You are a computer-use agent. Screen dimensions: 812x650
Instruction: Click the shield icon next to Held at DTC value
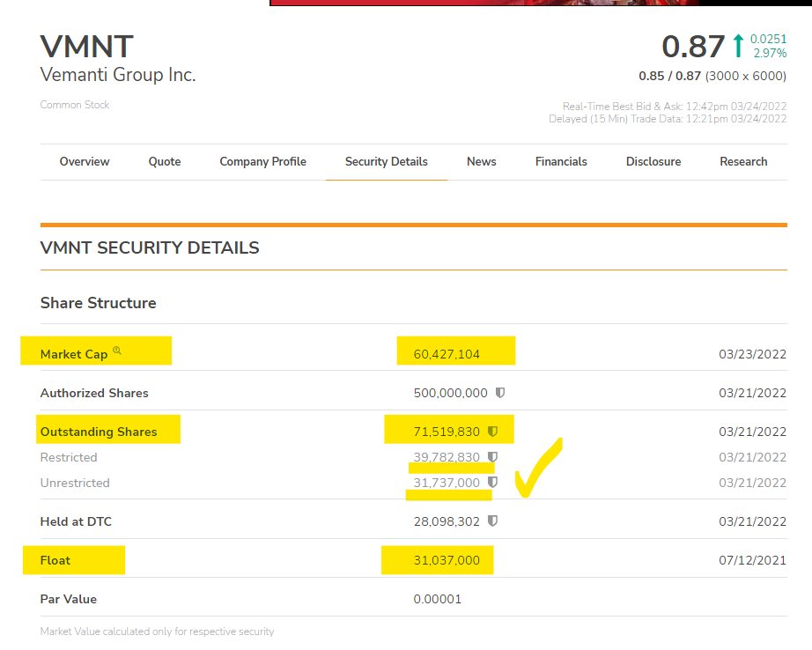492,521
